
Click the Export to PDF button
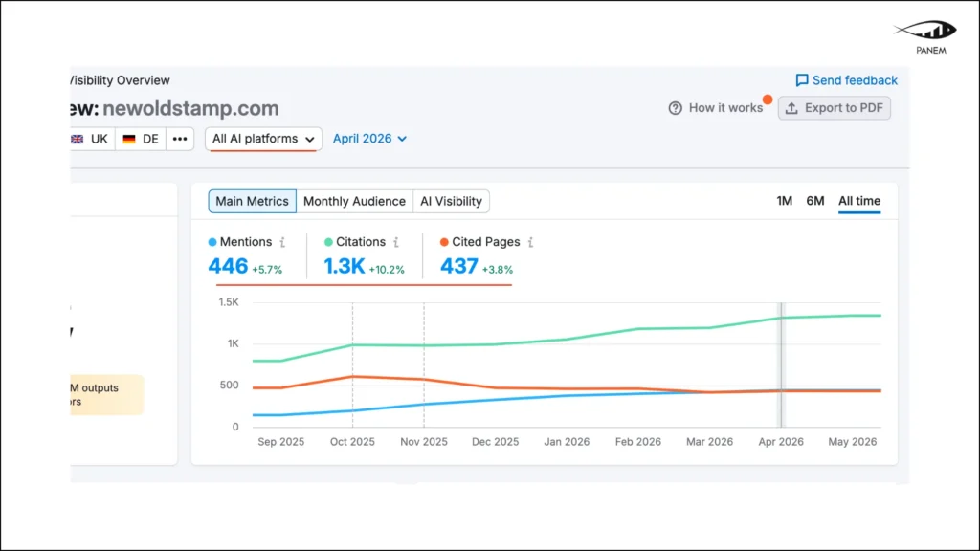coord(835,108)
